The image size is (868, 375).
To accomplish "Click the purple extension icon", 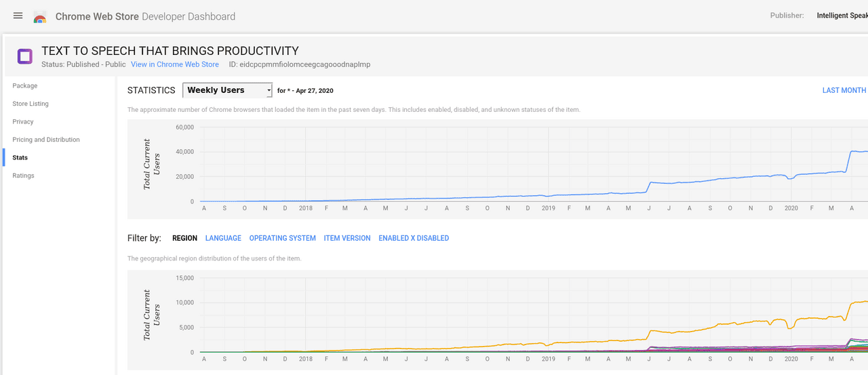I will click(x=25, y=56).
